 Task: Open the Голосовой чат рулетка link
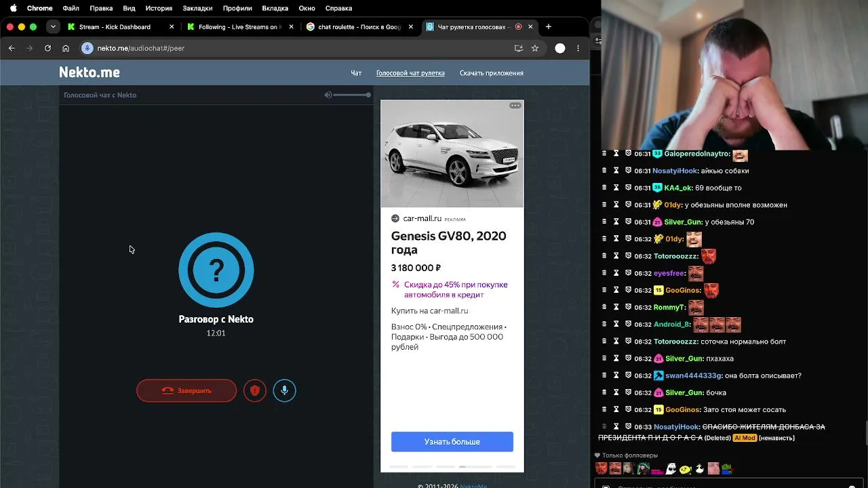pyautogui.click(x=410, y=73)
